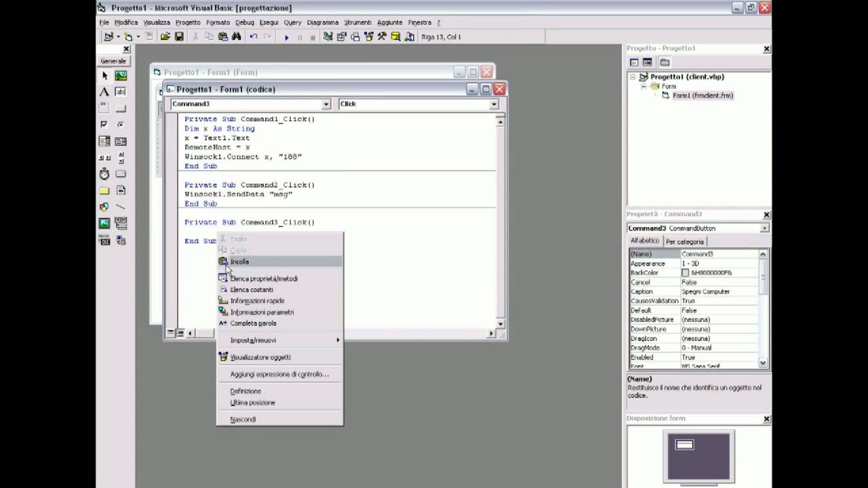
Task: Select the Pointer tool in the toolbox
Action: (104, 76)
